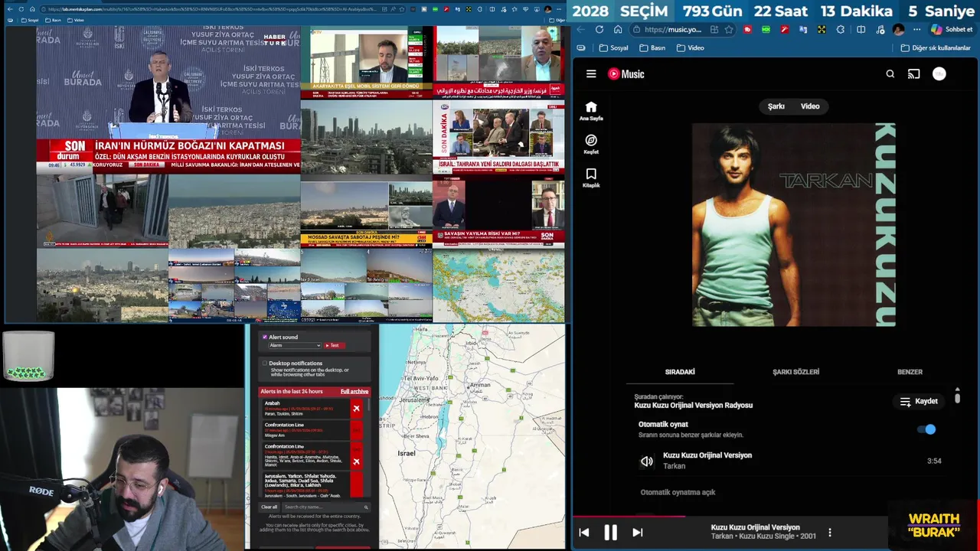Go back in YouTube Music browser

580,29
